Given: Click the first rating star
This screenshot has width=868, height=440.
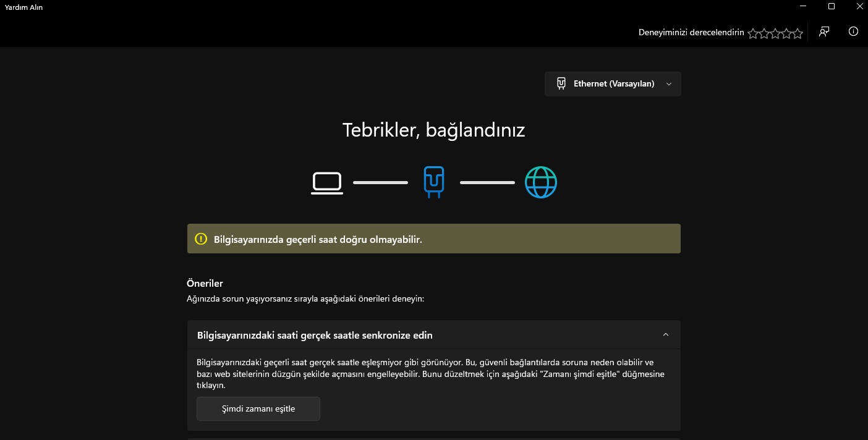Looking at the screenshot, I should (x=753, y=33).
